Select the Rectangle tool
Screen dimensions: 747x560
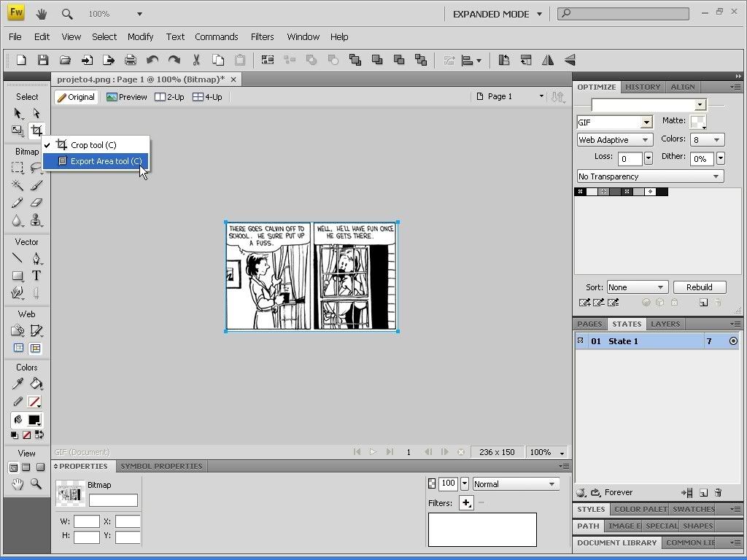pyautogui.click(x=18, y=276)
